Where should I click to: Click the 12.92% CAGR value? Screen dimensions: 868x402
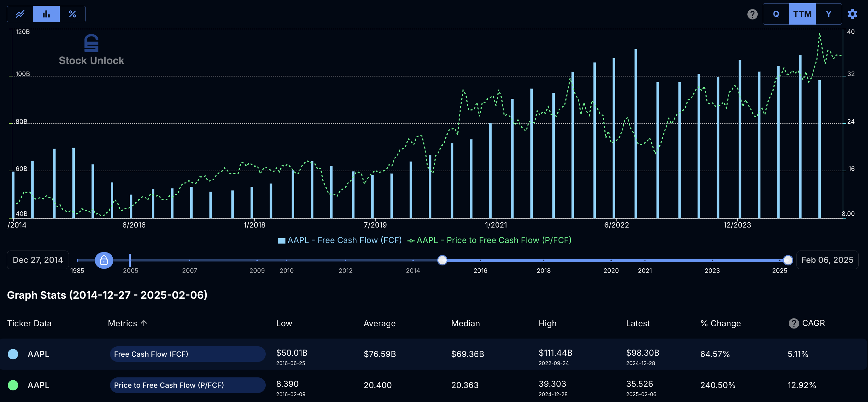coord(802,385)
